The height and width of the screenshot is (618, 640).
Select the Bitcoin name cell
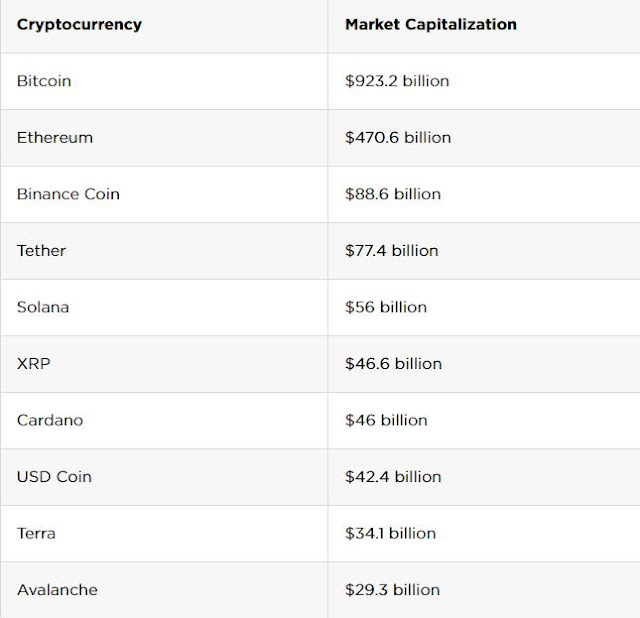[x=44, y=81]
